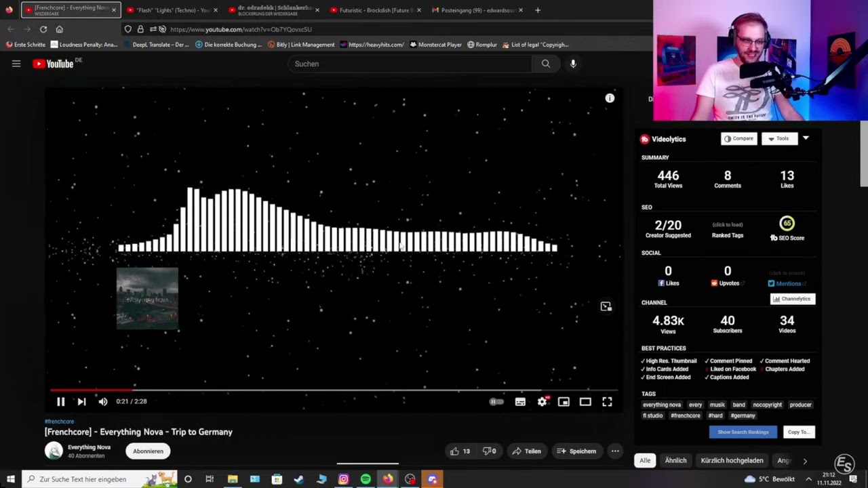Click Show Search Rankings button

(x=743, y=432)
